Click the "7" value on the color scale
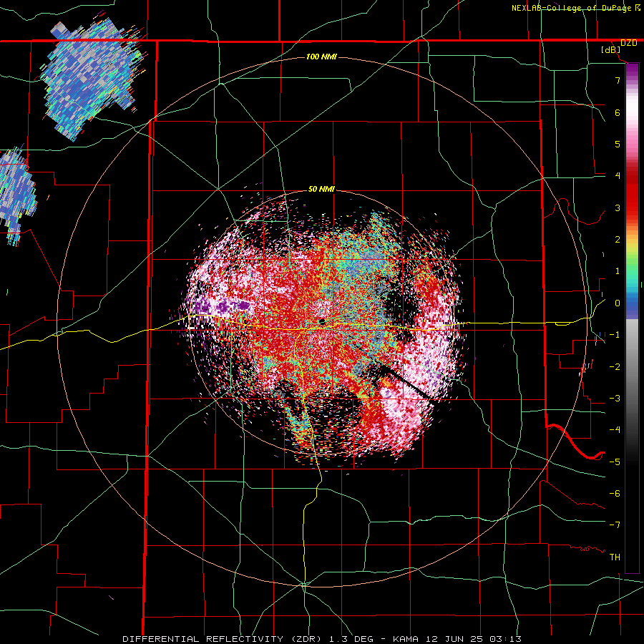644x644 pixels. pyautogui.click(x=618, y=80)
